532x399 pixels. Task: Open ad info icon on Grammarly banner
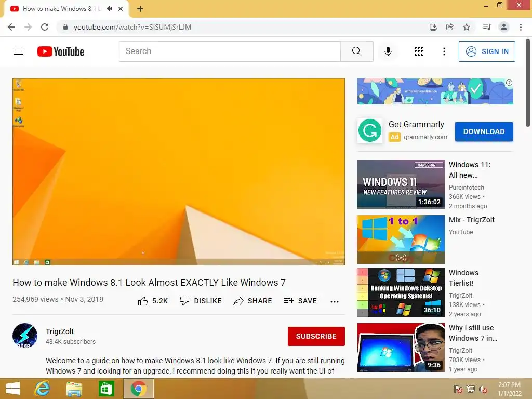(509, 83)
